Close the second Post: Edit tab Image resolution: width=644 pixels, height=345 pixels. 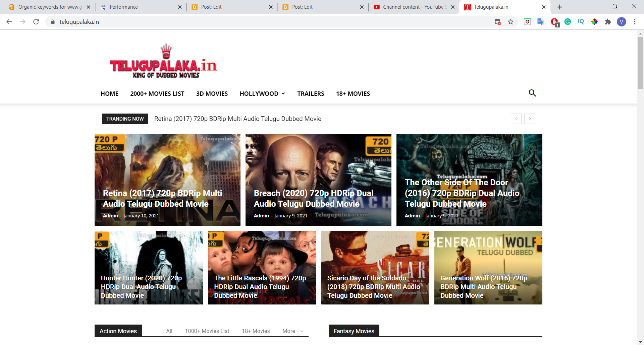[362, 7]
